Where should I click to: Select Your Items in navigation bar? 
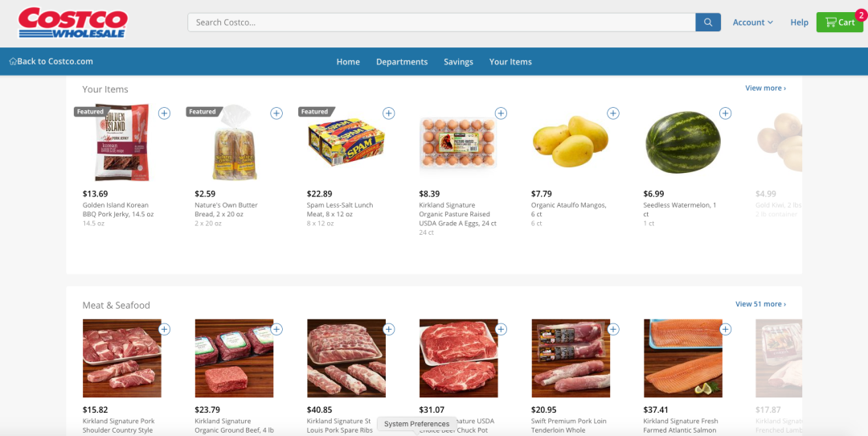coord(510,61)
